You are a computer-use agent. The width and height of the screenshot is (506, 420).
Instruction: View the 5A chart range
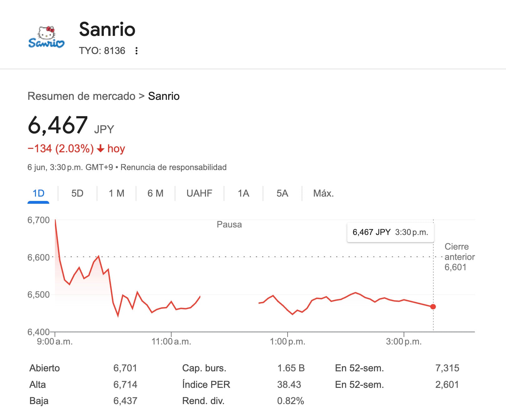282,193
